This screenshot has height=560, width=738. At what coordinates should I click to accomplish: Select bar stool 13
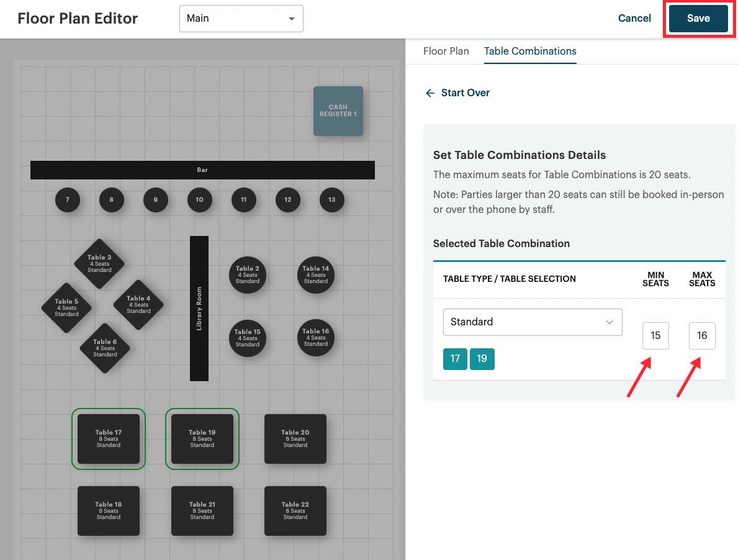pos(331,200)
